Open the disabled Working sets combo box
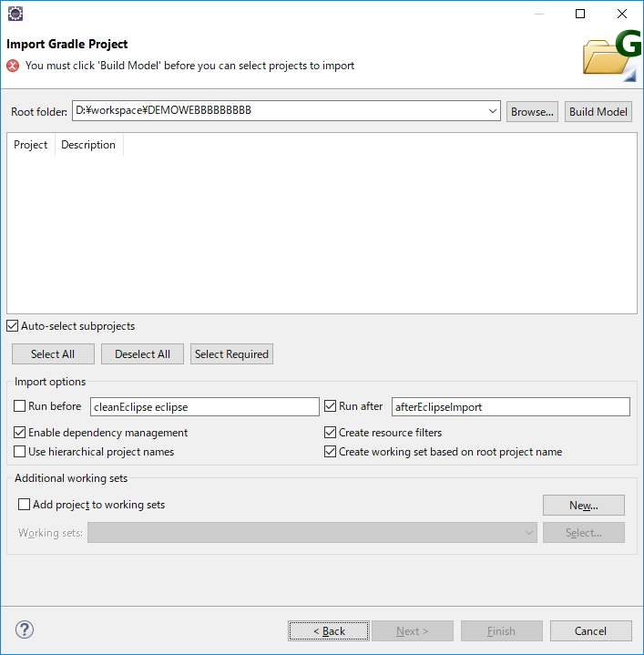644x655 pixels. (312, 533)
